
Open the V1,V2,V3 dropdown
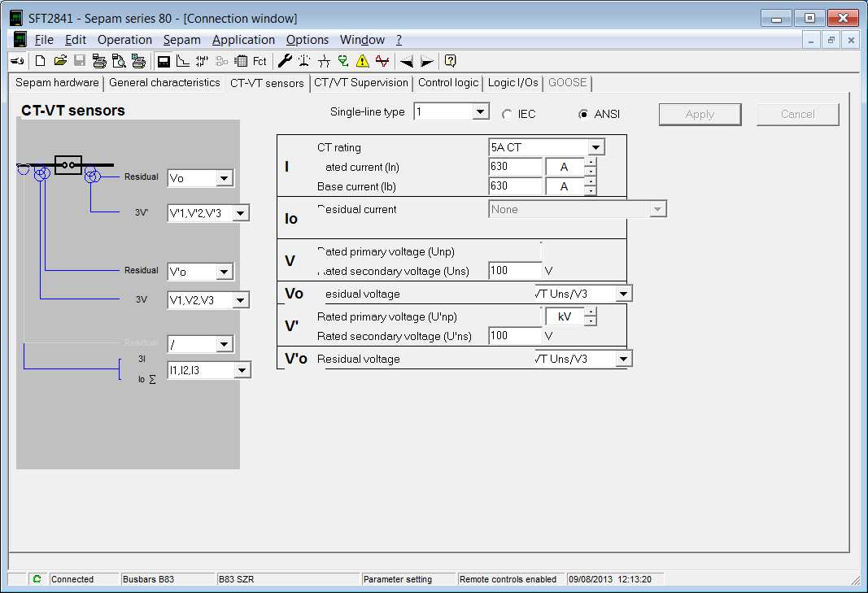coord(240,300)
